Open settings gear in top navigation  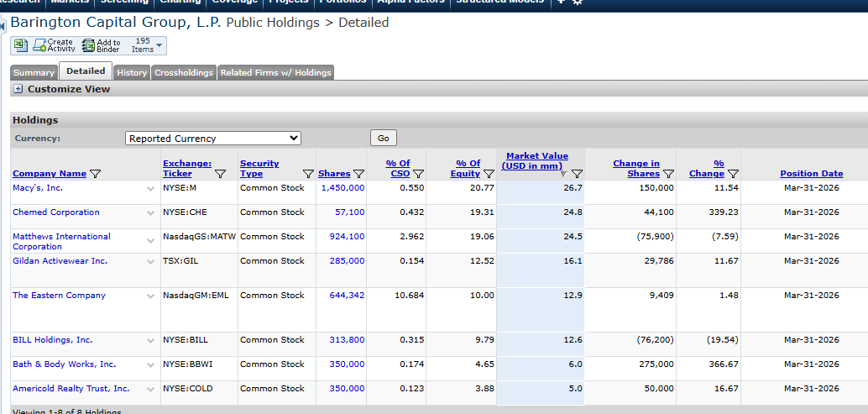(578, 2)
